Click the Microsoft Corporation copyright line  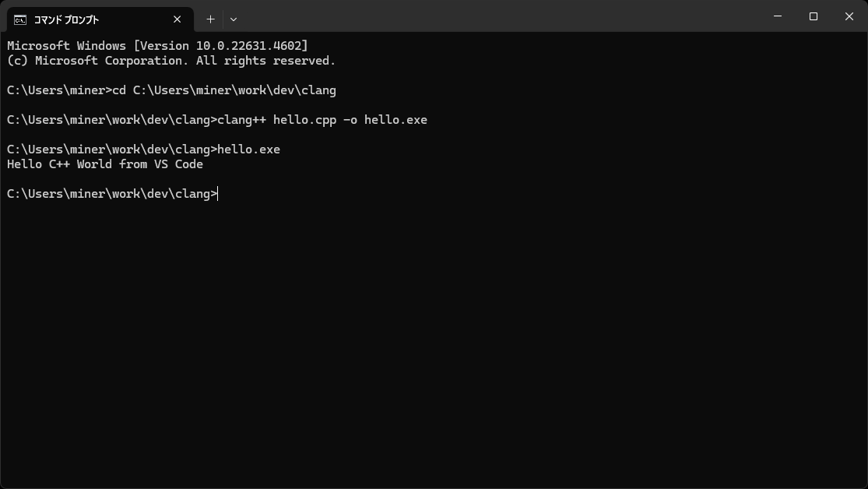pos(171,61)
